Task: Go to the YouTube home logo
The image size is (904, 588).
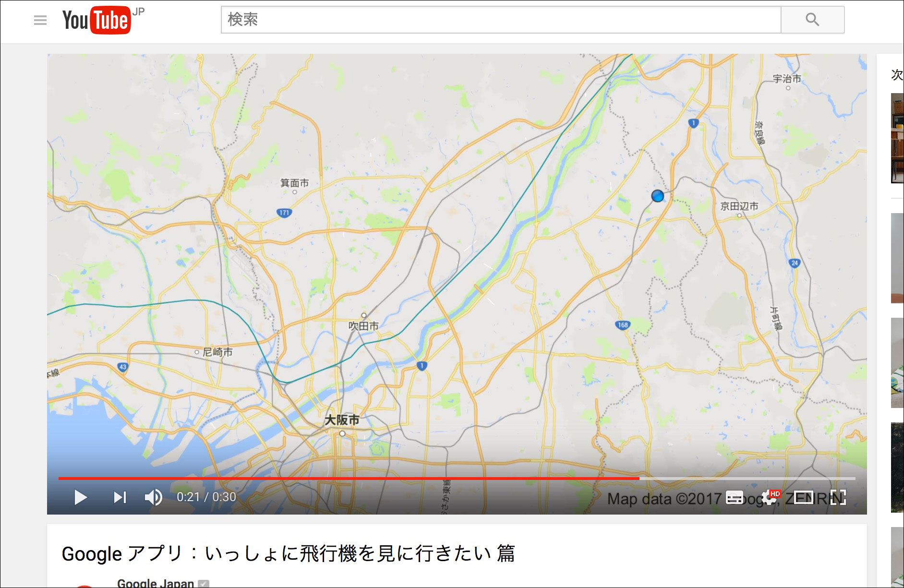Action: pos(96,20)
